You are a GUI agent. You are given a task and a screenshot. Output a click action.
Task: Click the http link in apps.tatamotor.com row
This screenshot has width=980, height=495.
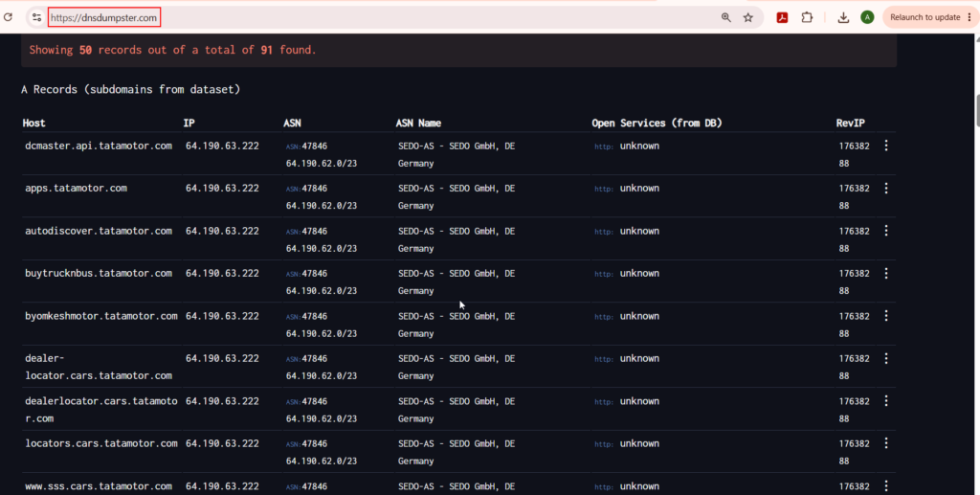tap(604, 189)
